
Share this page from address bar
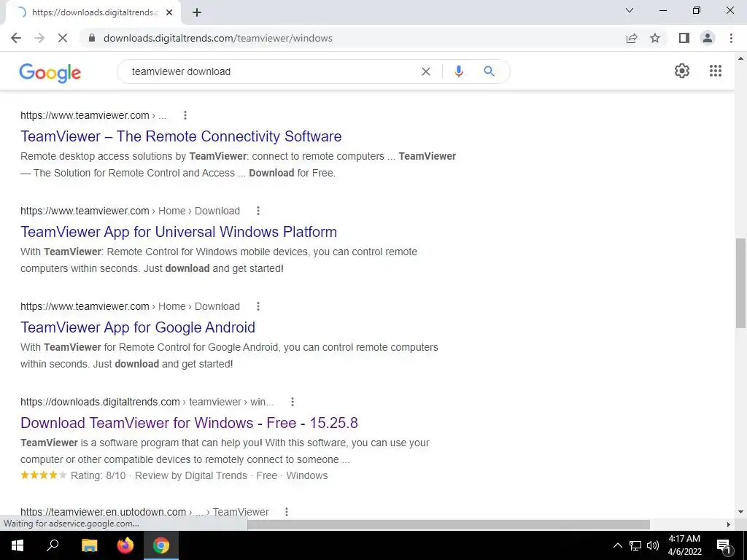tap(632, 38)
